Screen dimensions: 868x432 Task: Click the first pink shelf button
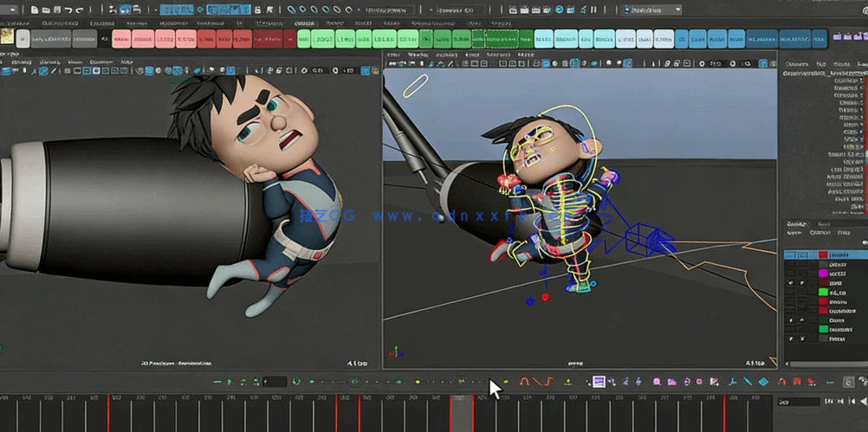[x=121, y=38]
